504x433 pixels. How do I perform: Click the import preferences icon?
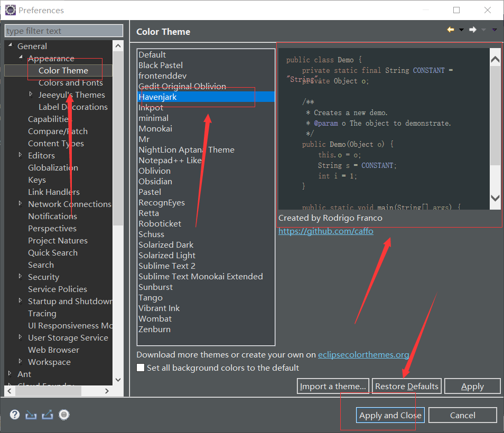coord(31,415)
